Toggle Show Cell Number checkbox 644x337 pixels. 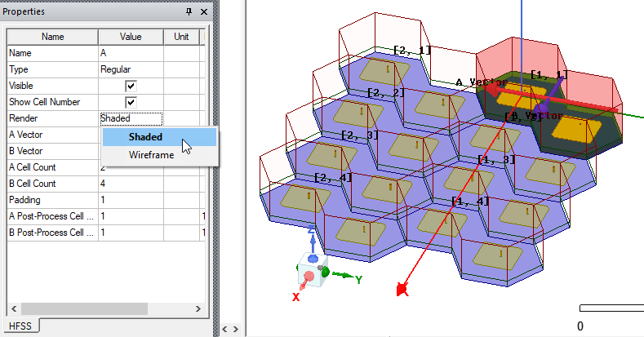pos(131,102)
